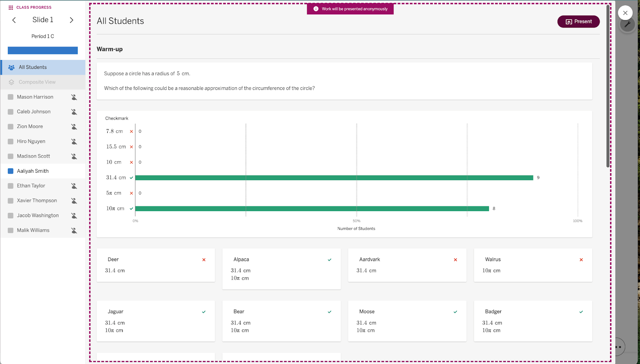
Task: Toggle hidden icon for Jacob Washington
Action: (x=74, y=216)
